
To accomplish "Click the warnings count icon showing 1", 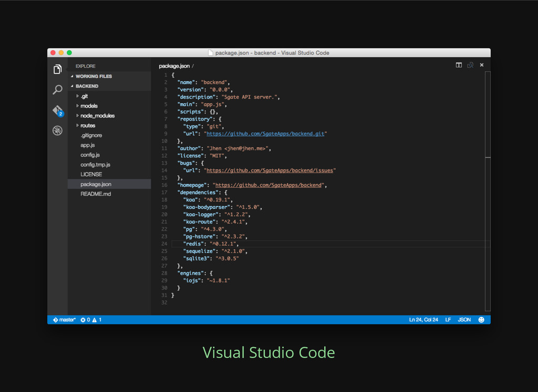I will click(x=97, y=320).
